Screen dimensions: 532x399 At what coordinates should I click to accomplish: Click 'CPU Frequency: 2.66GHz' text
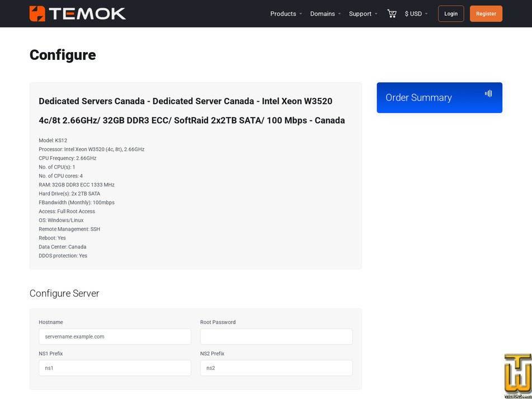pyautogui.click(x=68, y=158)
